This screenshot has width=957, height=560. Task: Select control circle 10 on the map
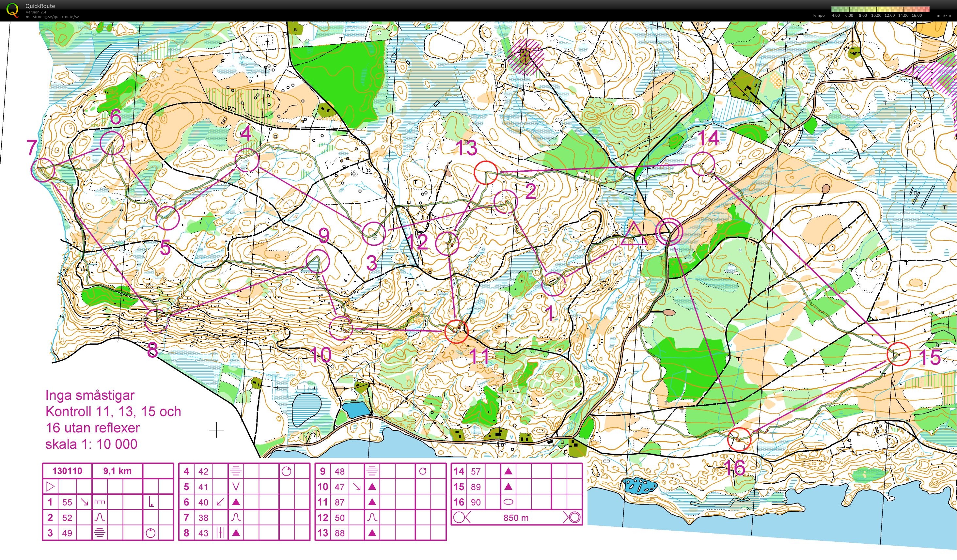click(x=341, y=328)
